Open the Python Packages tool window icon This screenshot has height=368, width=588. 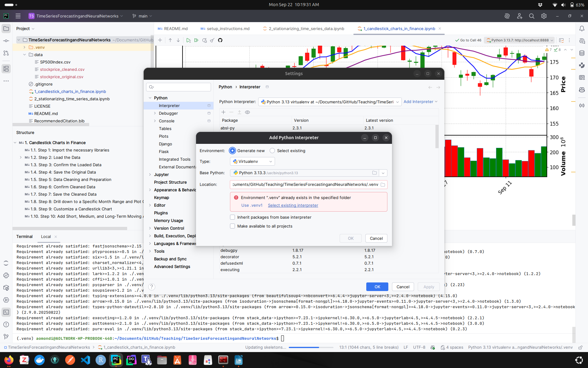[6, 288]
